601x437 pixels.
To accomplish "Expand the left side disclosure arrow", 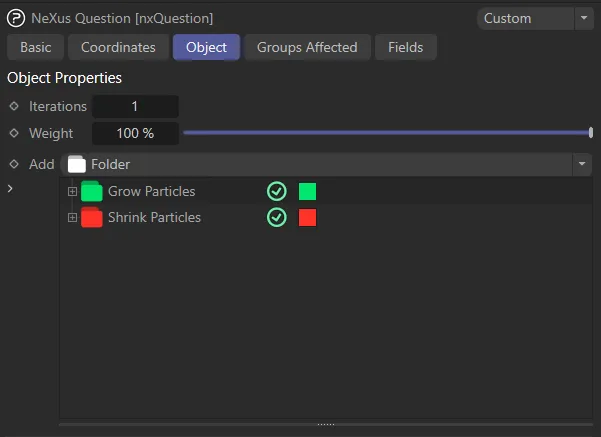I will click(x=10, y=189).
